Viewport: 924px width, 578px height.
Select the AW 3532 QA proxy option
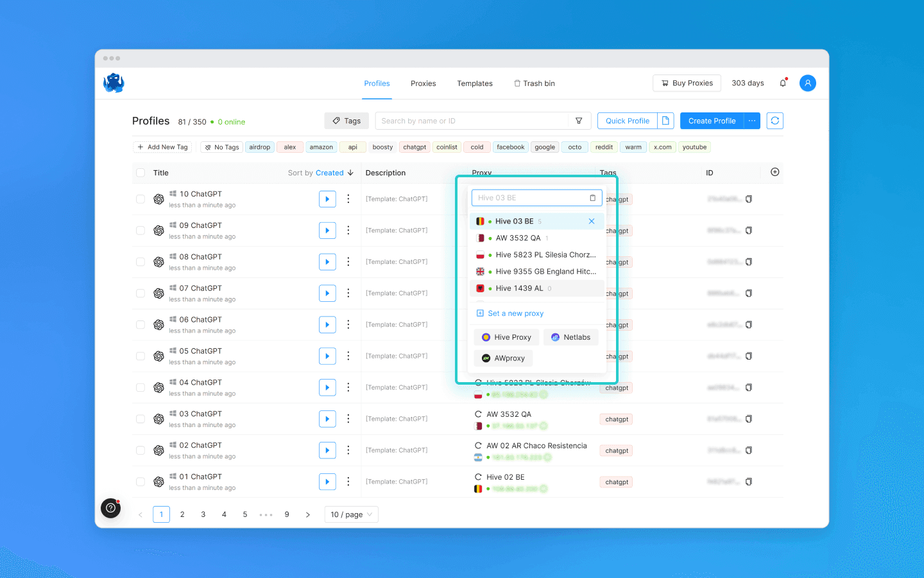pos(537,238)
